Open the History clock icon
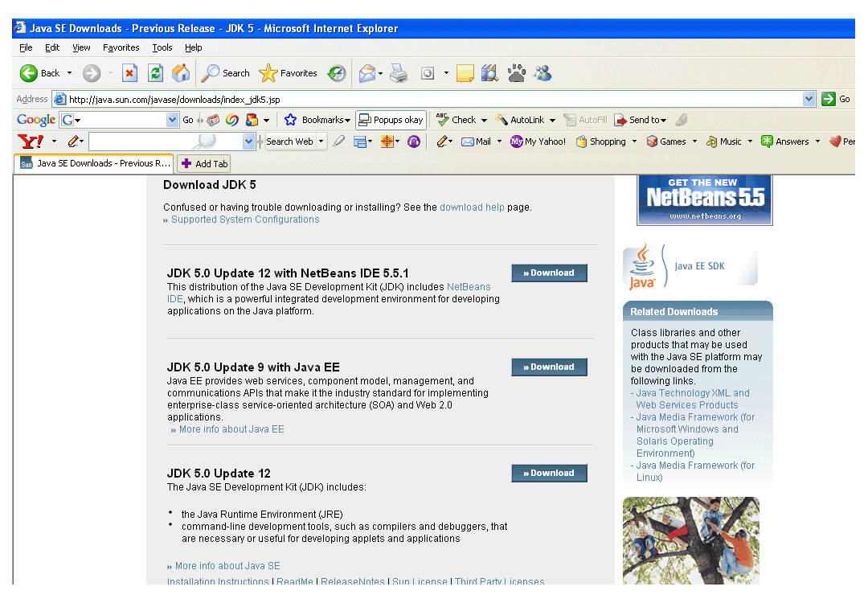 (x=337, y=73)
